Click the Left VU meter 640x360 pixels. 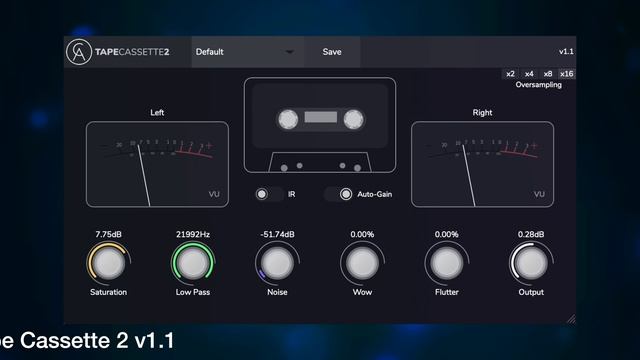(x=157, y=164)
